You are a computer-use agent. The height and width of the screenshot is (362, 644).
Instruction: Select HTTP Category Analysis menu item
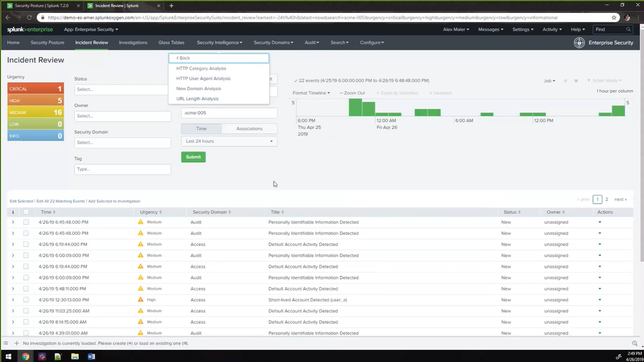pyautogui.click(x=201, y=68)
